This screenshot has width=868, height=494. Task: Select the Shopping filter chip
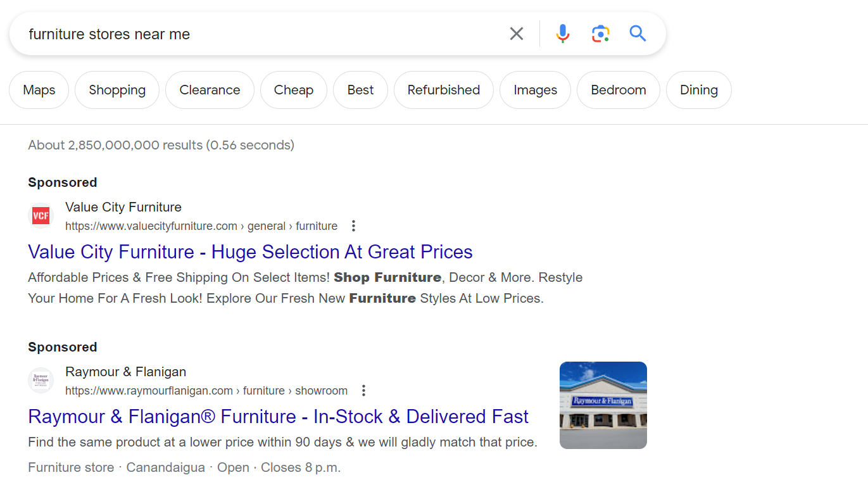(117, 90)
